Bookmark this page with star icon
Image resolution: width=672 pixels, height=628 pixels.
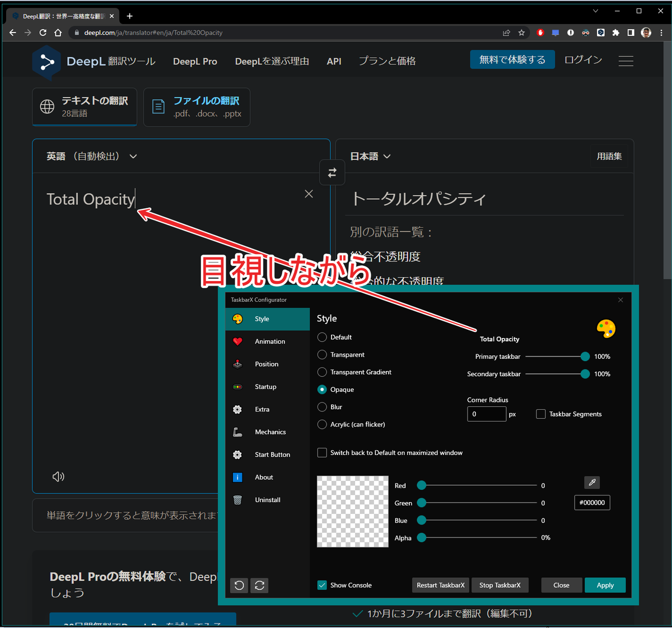click(x=521, y=32)
